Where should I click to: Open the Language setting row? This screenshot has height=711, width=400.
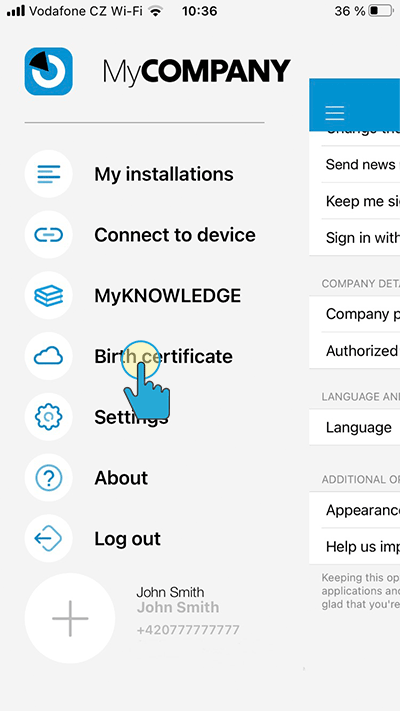pos(355,427)
